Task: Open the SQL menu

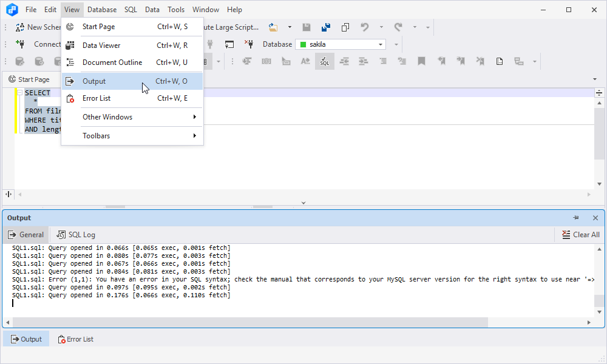Action: (131, 10)
